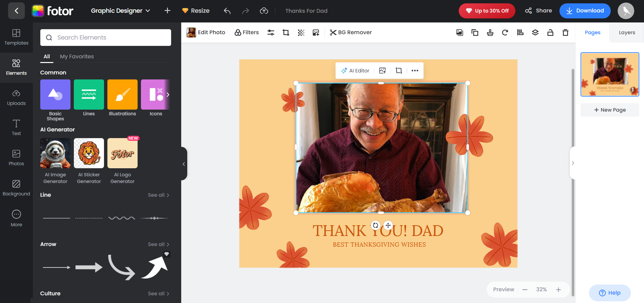644x303 pixels.
Task: Open the Text sidebar tool
Action: (x=16, y=128)
